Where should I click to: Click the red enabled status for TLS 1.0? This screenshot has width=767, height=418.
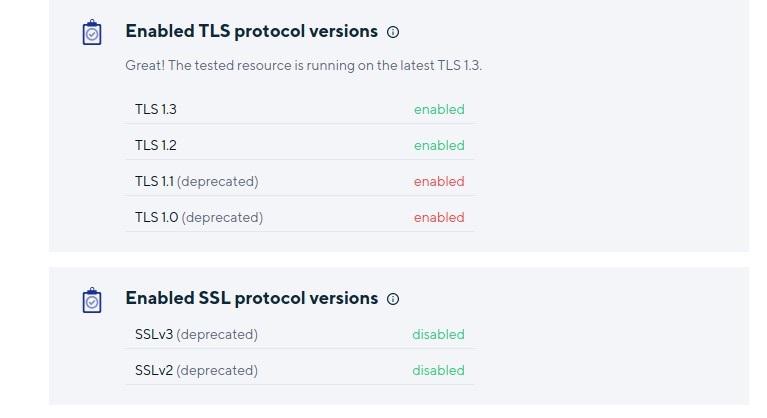pos(439,218)
